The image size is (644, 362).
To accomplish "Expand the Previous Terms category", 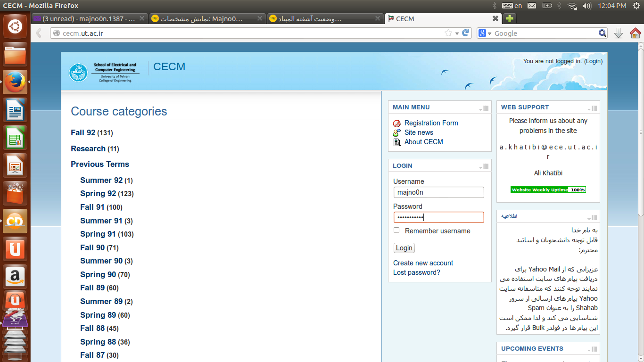I will pyautogui.click(x=100, y=165).
